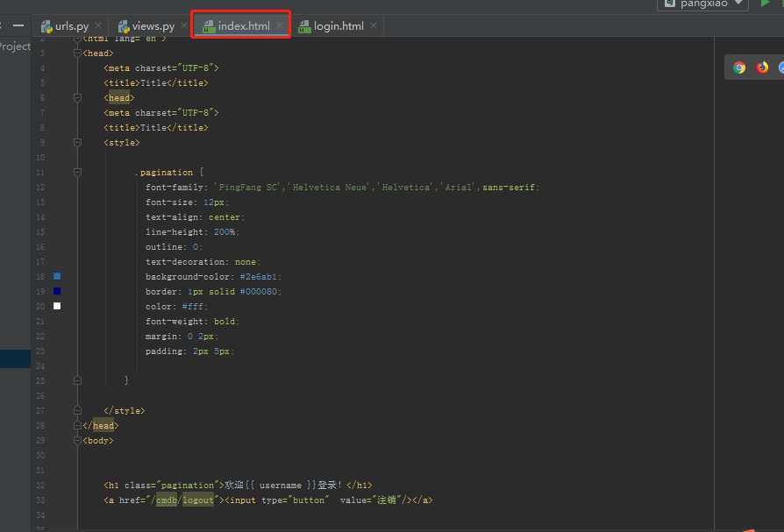The height and width of the screenshot is (532, 784).
Task: Click the cmdb segment of the href
Action: point(167,500)
